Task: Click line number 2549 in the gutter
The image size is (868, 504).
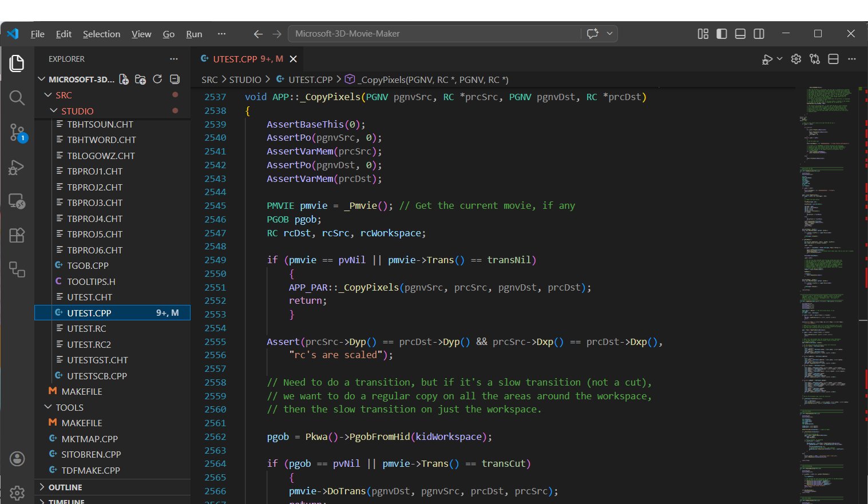Action: (x=215, y=260)
